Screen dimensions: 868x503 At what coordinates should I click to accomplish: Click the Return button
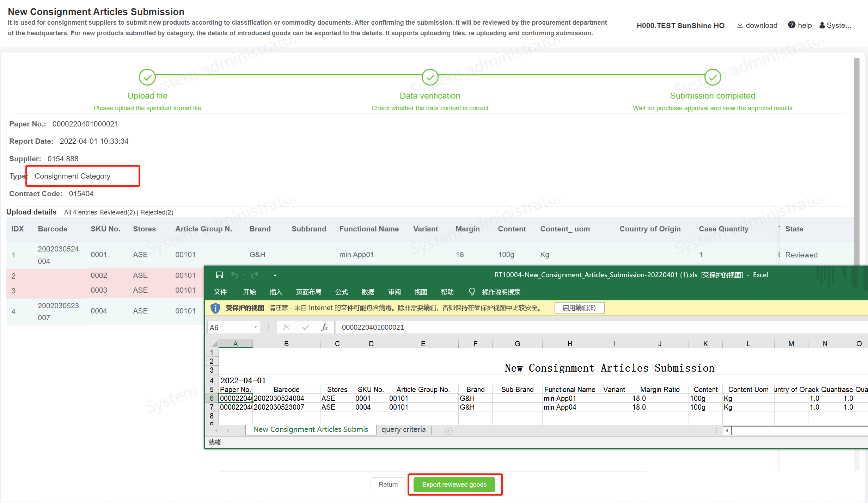pyautogui.click(x=388, y=484)
